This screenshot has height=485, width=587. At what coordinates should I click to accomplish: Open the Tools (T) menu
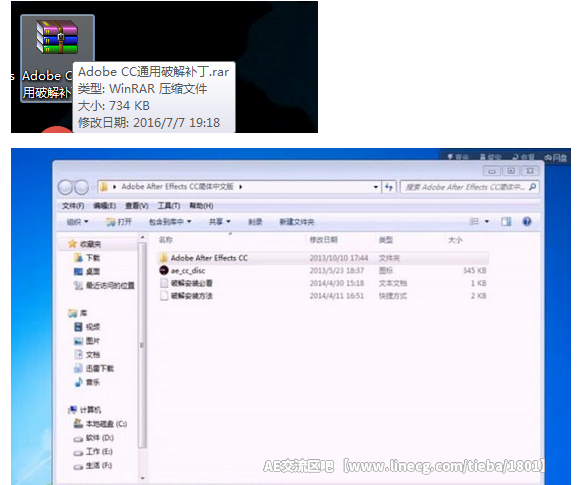click(x=169, y=206)
